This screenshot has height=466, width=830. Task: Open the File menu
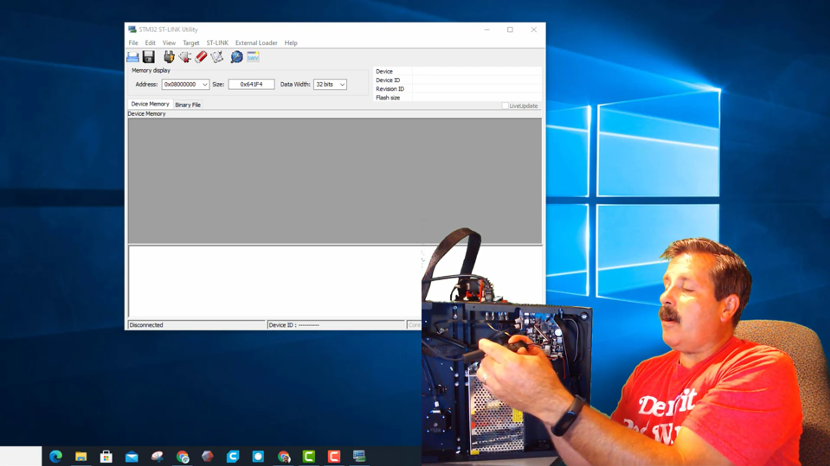coord(133,43)
